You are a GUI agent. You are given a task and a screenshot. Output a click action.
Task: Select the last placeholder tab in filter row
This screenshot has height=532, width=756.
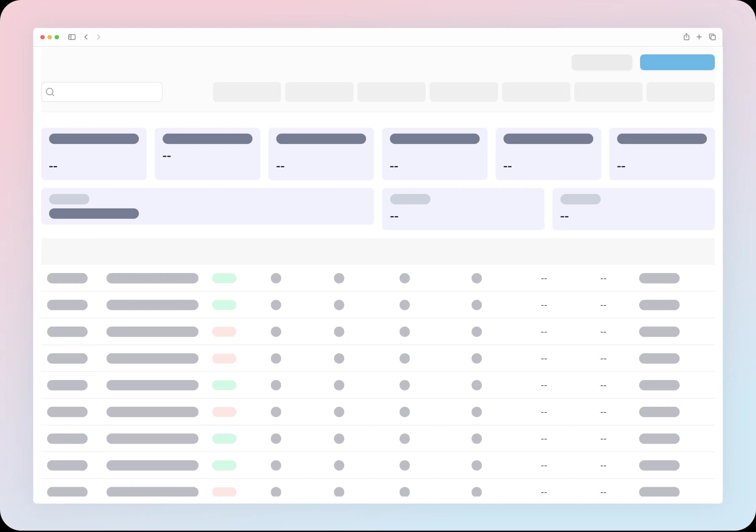pos(680,92)
